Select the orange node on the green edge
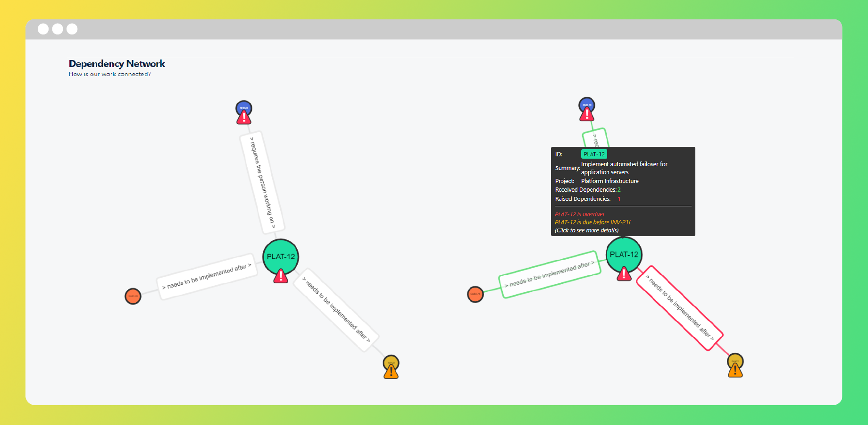Viewport: 868px width, 425px height. [x=476, y=294]
